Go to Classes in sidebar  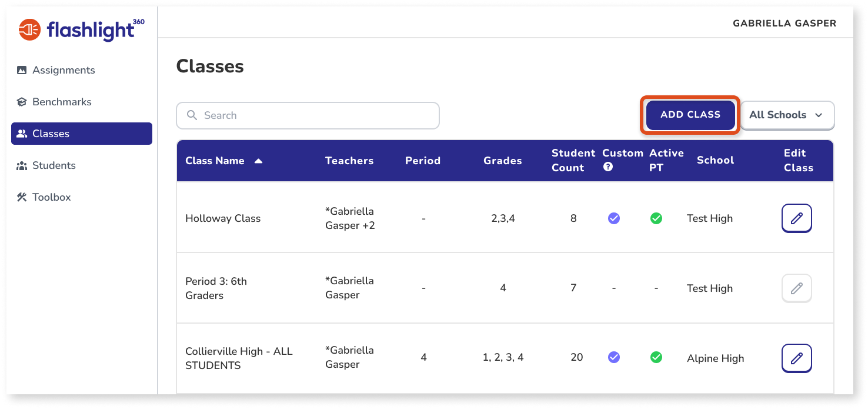[82, 134]
